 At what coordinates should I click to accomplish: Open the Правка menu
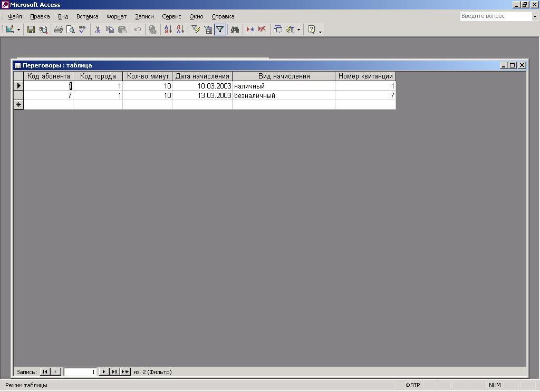point(40,16)
